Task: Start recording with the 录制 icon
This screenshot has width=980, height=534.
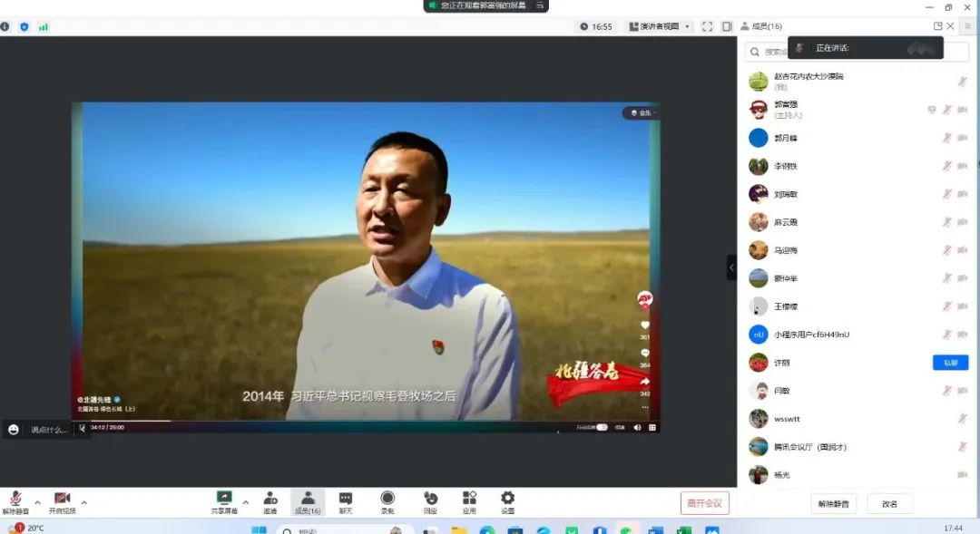Action: pyautogui.click(x=387, y=501)
